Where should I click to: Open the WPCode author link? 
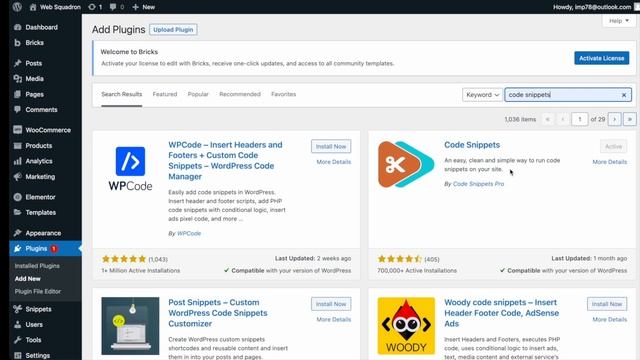pos(189,233)
